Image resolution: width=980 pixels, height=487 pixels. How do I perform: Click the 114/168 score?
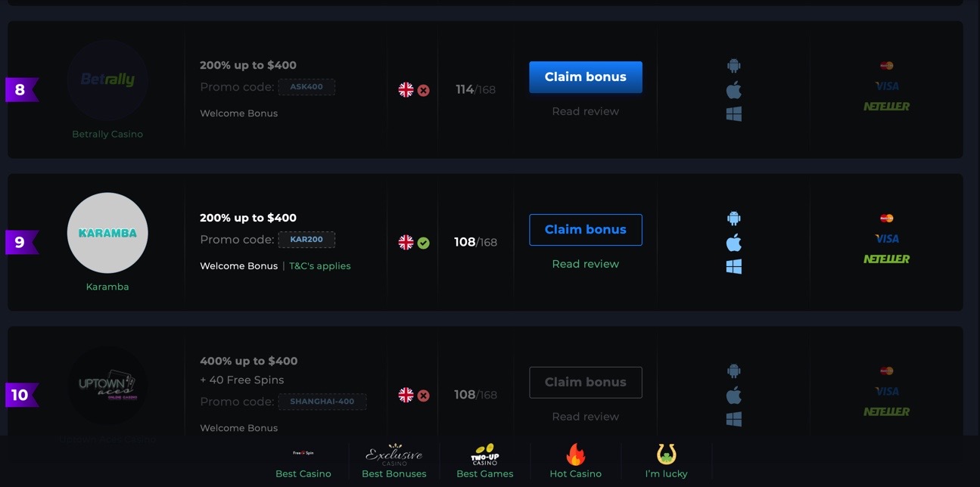475,90
